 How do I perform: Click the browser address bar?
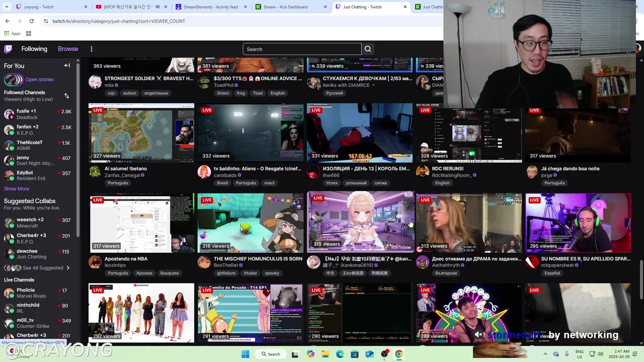coord(242,21)
